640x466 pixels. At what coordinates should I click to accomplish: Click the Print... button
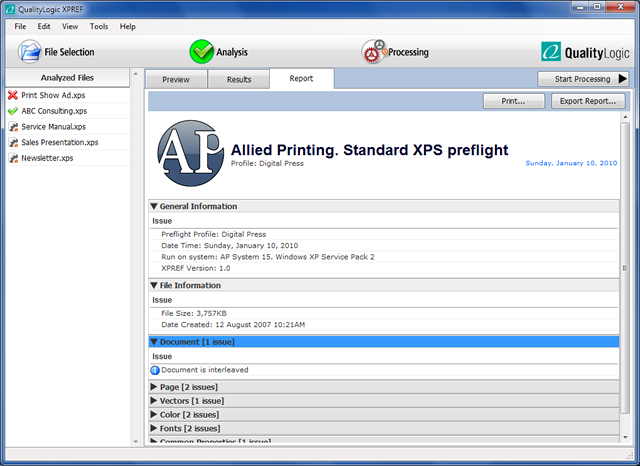pos(513,101)
